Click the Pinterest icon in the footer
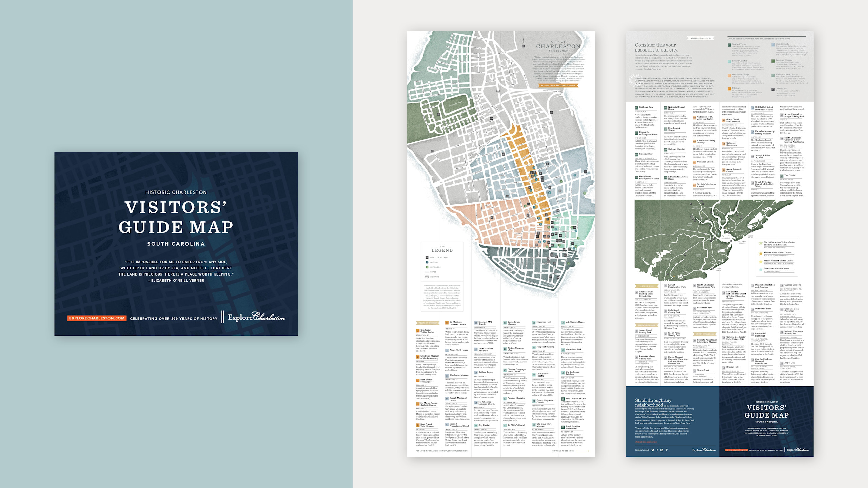This screenshot has width=868, height=488. tap(666, 450)
